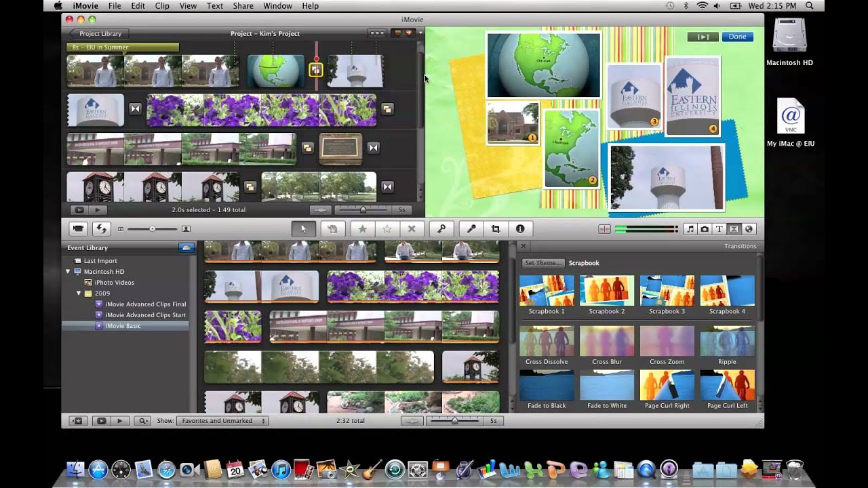Click the highlighted yellow transition icon in project
This screenshot has width=868, height=488.
pos(315,70)
